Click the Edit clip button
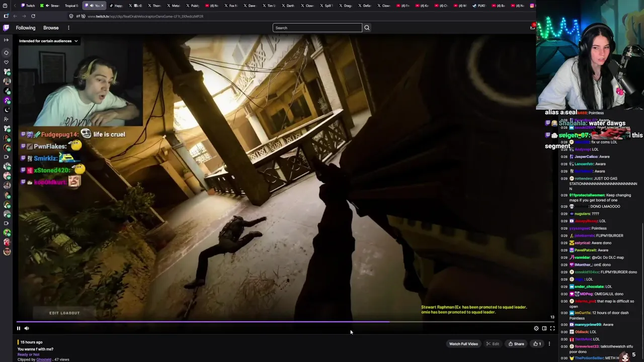 click(493, 344)
